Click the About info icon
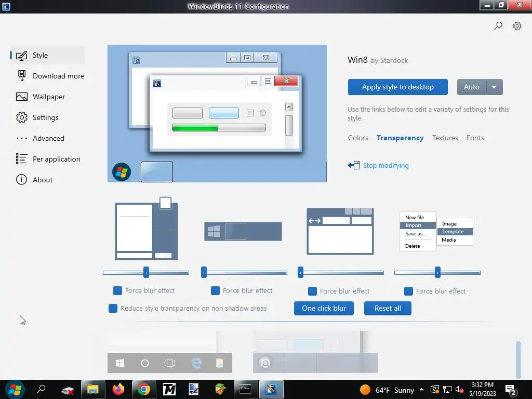This screenshot has height=399, width=532. coord(22,179)
